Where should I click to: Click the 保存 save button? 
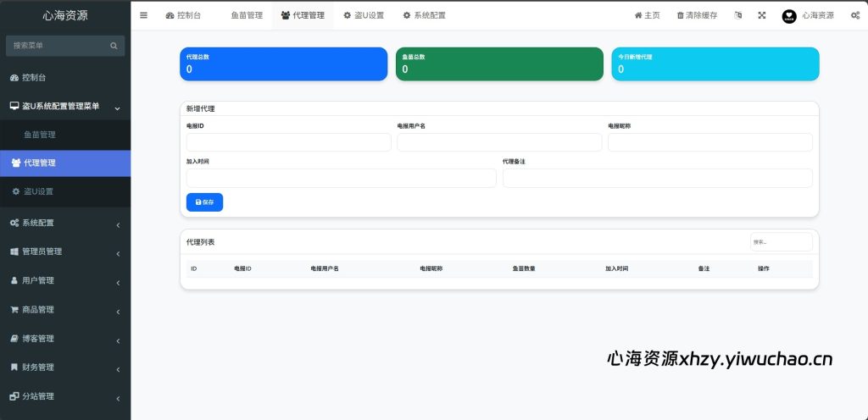[205, 202]
